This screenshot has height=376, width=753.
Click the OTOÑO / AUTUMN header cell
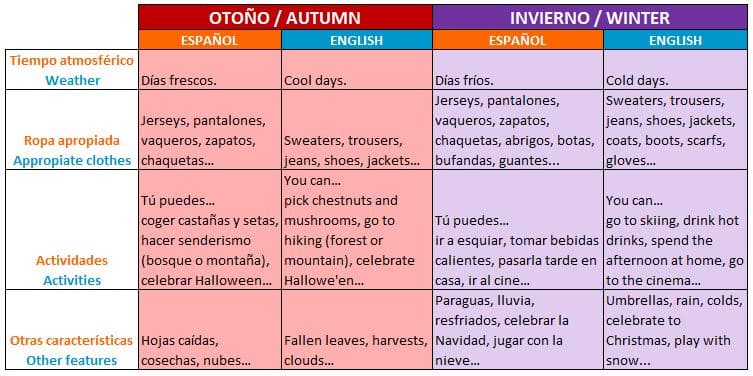pyautogui.click(x=285, y=18)
